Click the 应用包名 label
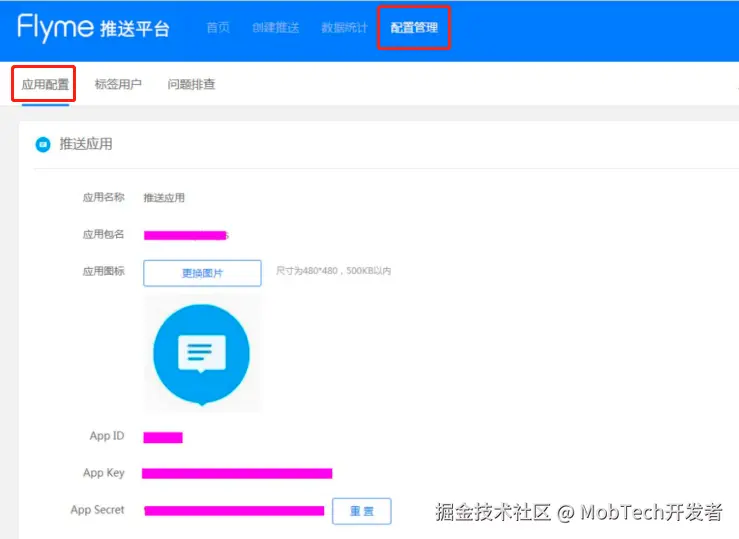The height and width of the screenshot is (539, 739). tap(104, 234)
